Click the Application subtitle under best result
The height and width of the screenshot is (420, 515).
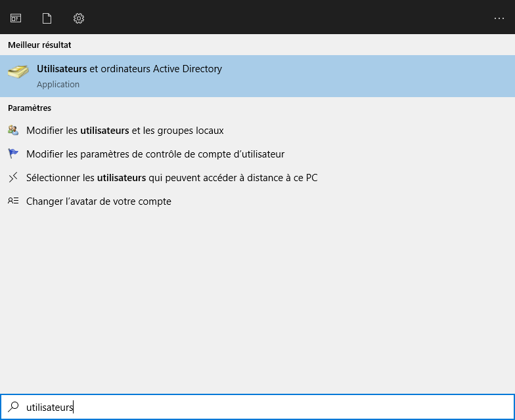[58, 85]
